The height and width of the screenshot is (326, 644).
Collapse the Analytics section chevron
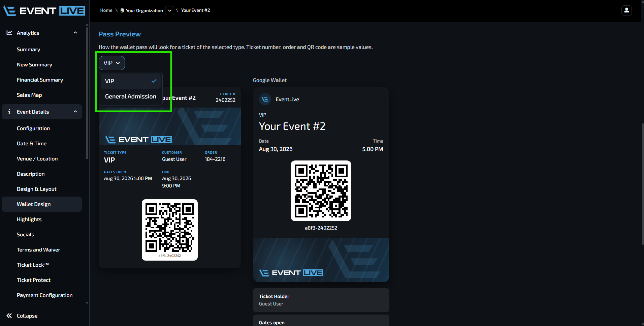click(x=75, y=33)
